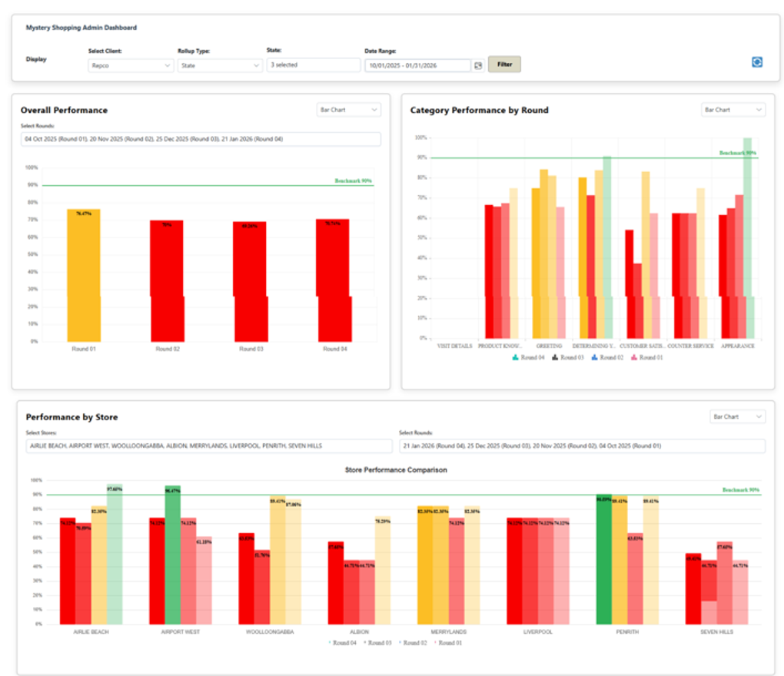Click the Date Range input field

pos(417,65)
